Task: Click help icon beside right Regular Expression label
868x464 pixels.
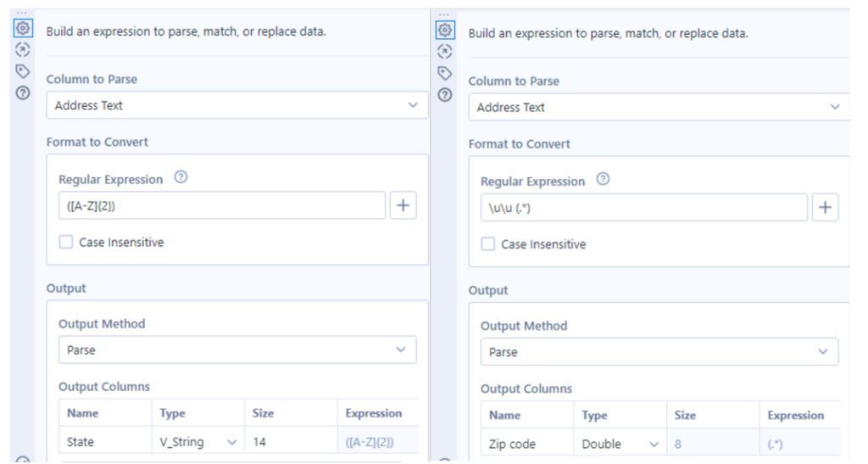Action: coord(602,181)
